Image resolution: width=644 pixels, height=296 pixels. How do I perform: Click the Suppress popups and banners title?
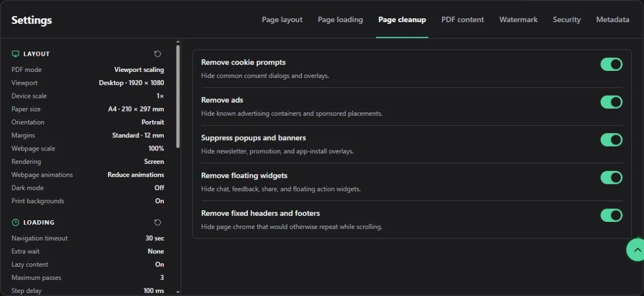click(x=253, y=138)
